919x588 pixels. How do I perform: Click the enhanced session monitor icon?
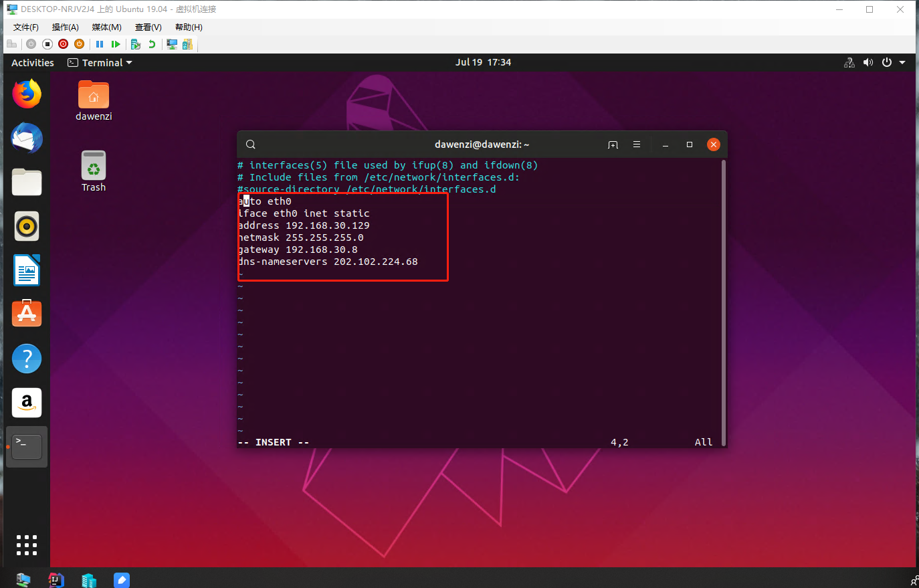tap(172, 44)
